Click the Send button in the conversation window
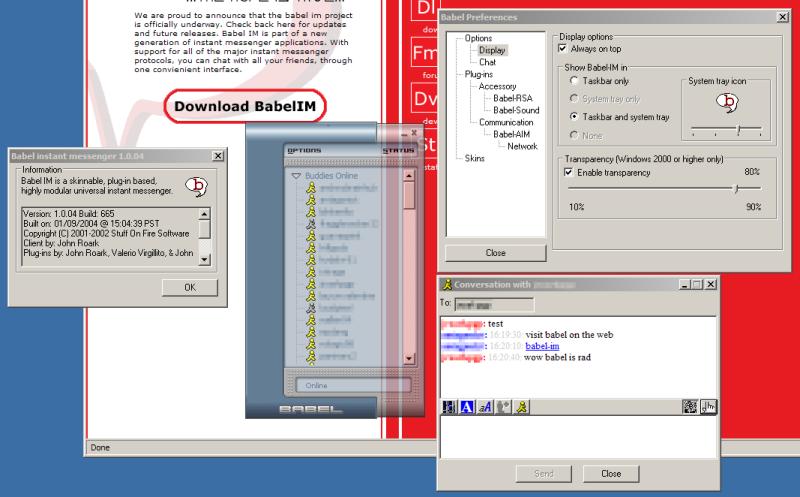Viewport: 800px width, 497px height. [543, 474]
